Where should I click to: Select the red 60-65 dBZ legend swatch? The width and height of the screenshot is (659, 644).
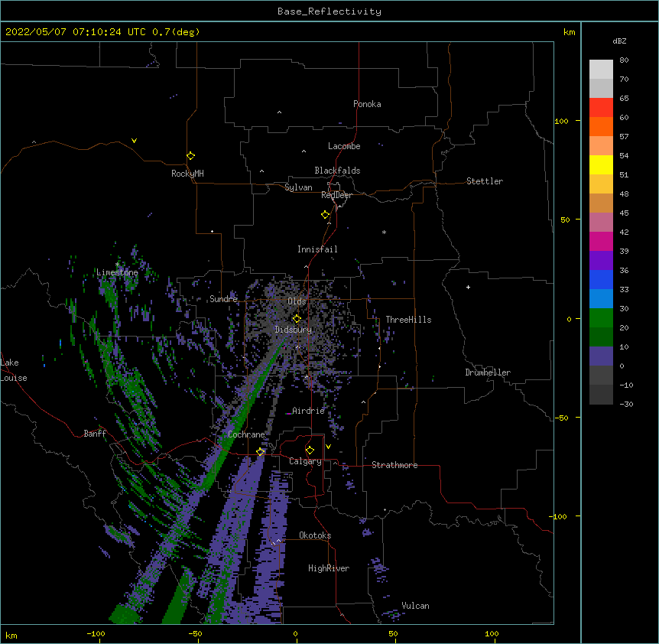(x=601, y=107)
